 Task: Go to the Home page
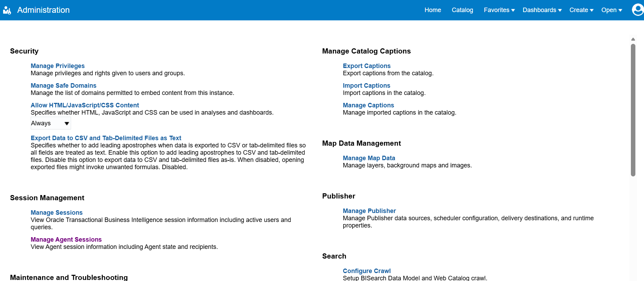click(x=433, y=10)
